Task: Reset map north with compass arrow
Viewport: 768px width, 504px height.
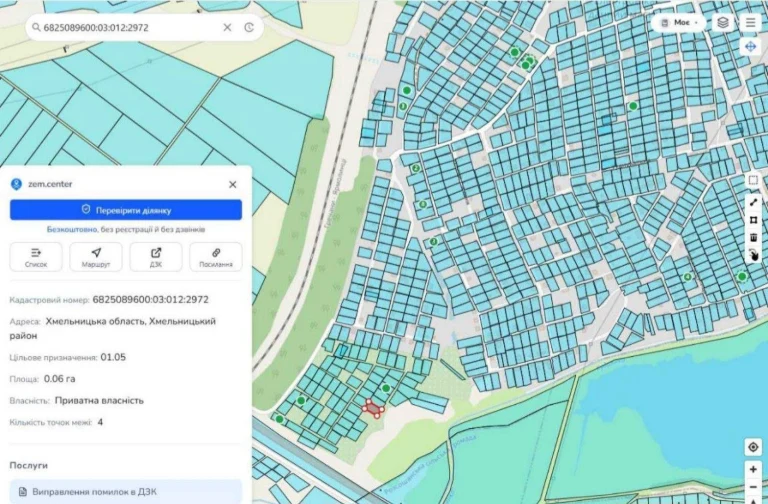Action: coord(753,500)
